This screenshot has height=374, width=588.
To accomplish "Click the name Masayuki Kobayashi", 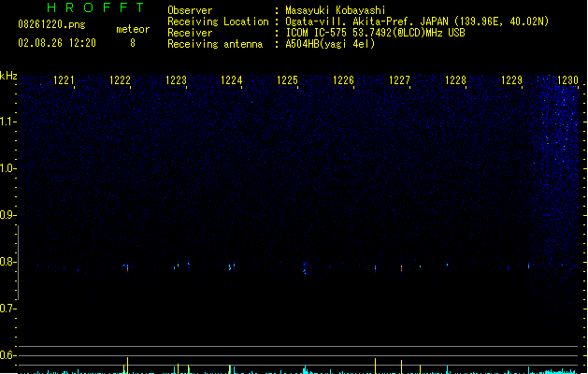I will tap(336, 10).
